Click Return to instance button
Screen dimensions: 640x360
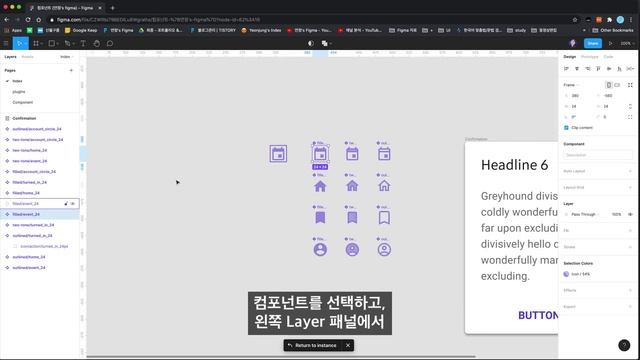click(312, 345)
